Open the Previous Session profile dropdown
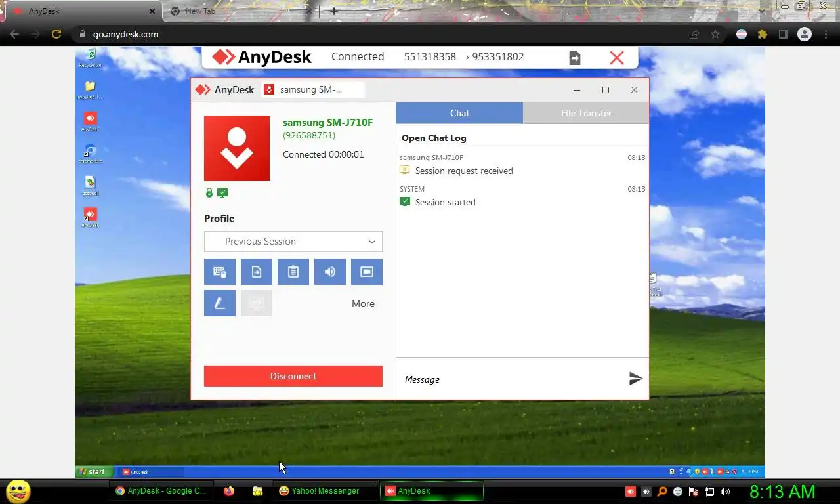Viewport: 840px width, 504px height. 293,241
